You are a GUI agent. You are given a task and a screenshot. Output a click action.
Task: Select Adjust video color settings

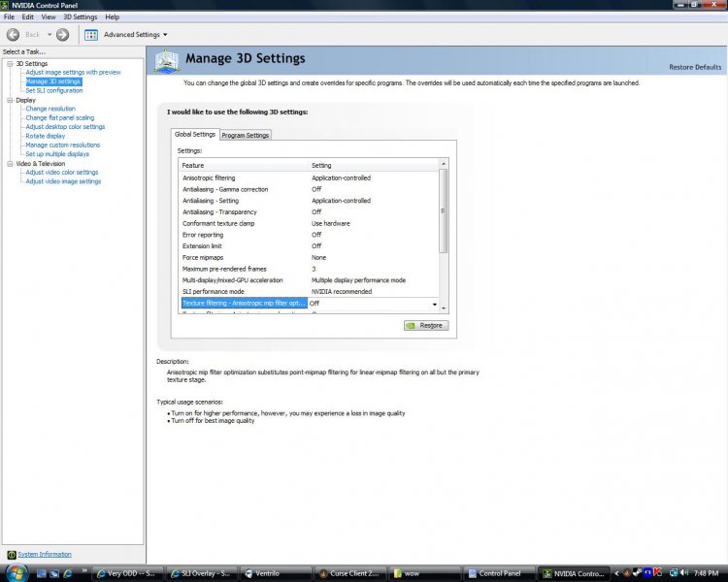pyautogui.click(x=62, y=173)
